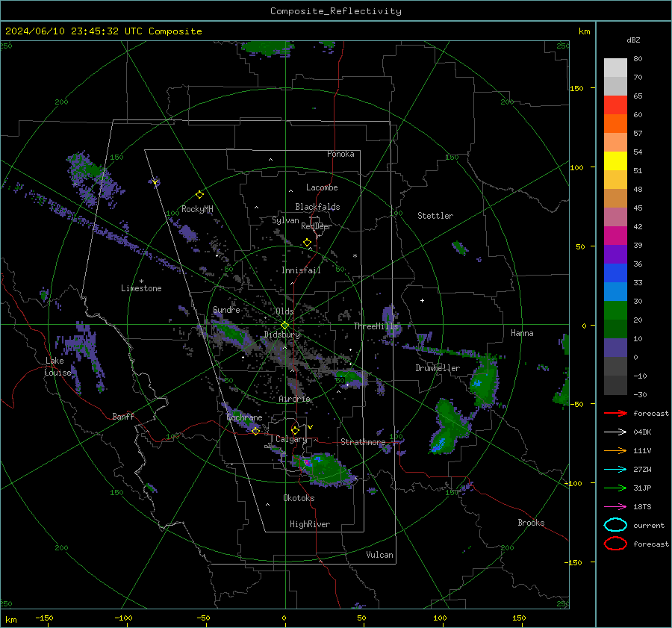This screenshot has width=672, height=628.
Task: Select the bright green 20-30 dBZ swatch
Action: click(x=615, y=311)
